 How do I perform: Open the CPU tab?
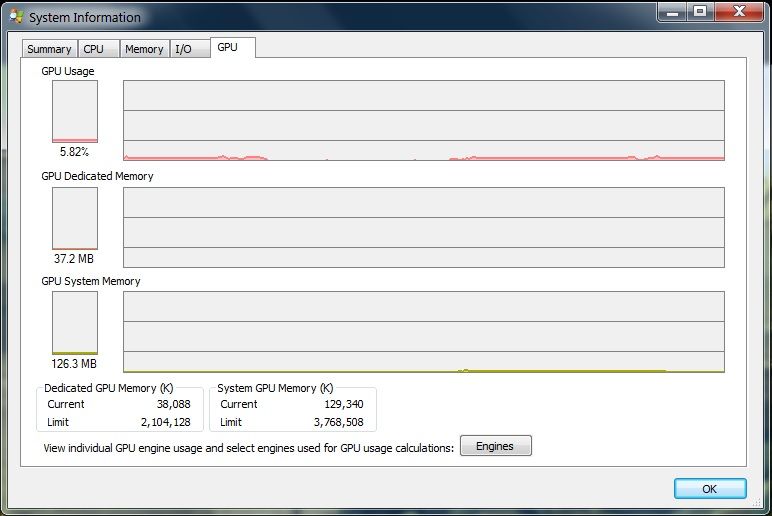click(98, 49)
